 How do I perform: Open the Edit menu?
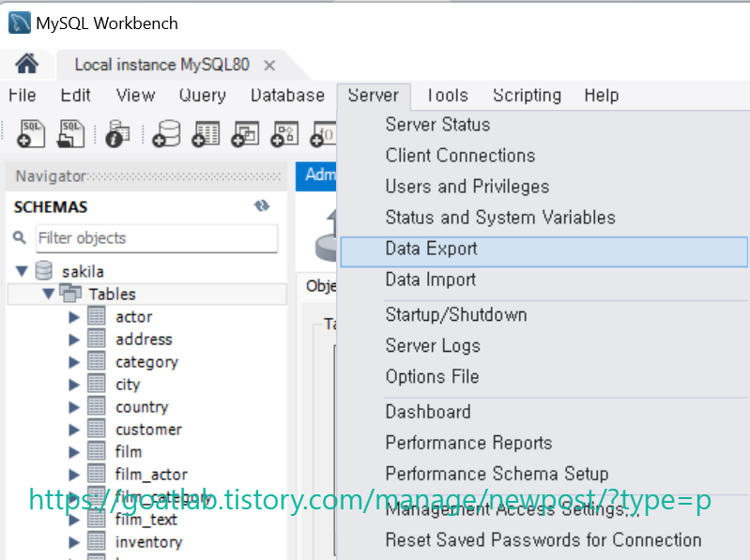(x=76, y=95)
